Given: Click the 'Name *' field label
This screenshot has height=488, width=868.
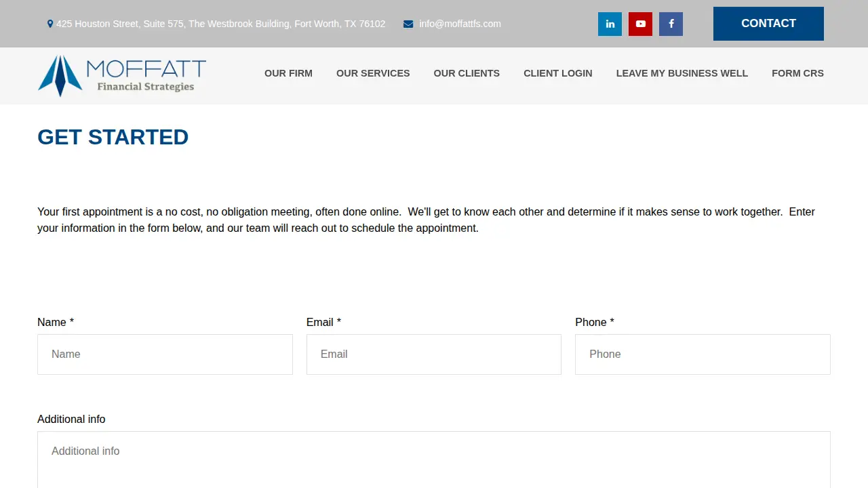Looking at the screenshot, I should click(56, 323).
